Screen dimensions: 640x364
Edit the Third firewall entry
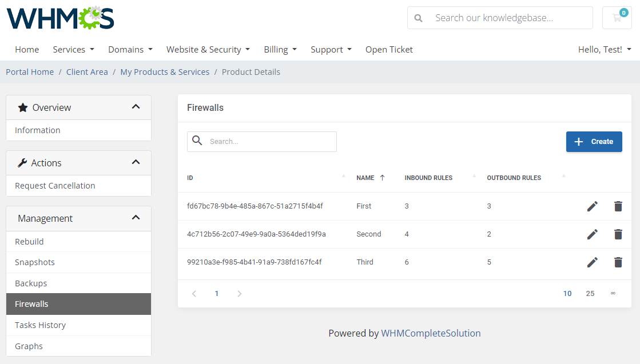593,262
